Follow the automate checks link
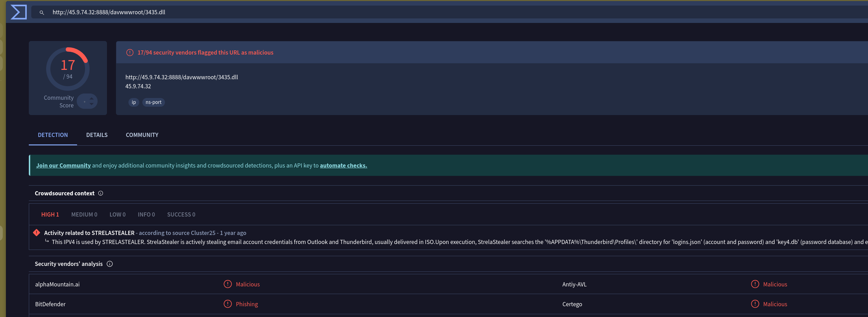 pos(343,165)
